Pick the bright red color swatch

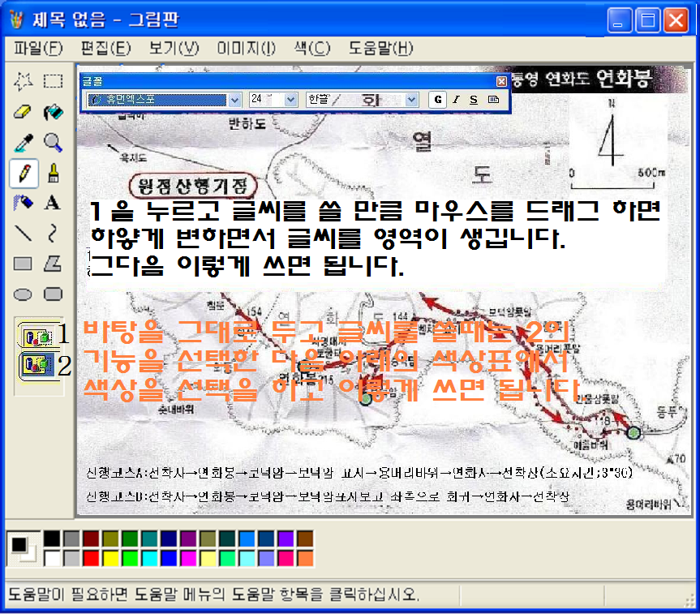[x=91, y=558]
